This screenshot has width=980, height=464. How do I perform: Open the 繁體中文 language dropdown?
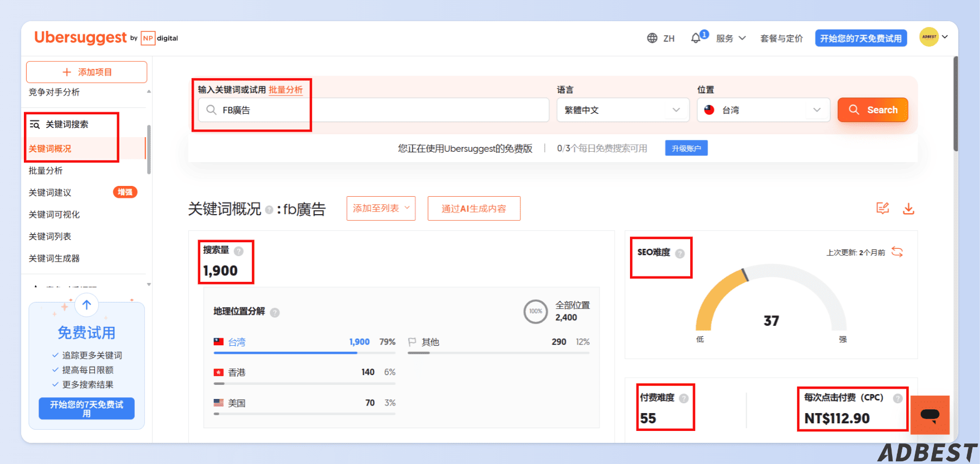pyautogui.click(x=623, y=110)
